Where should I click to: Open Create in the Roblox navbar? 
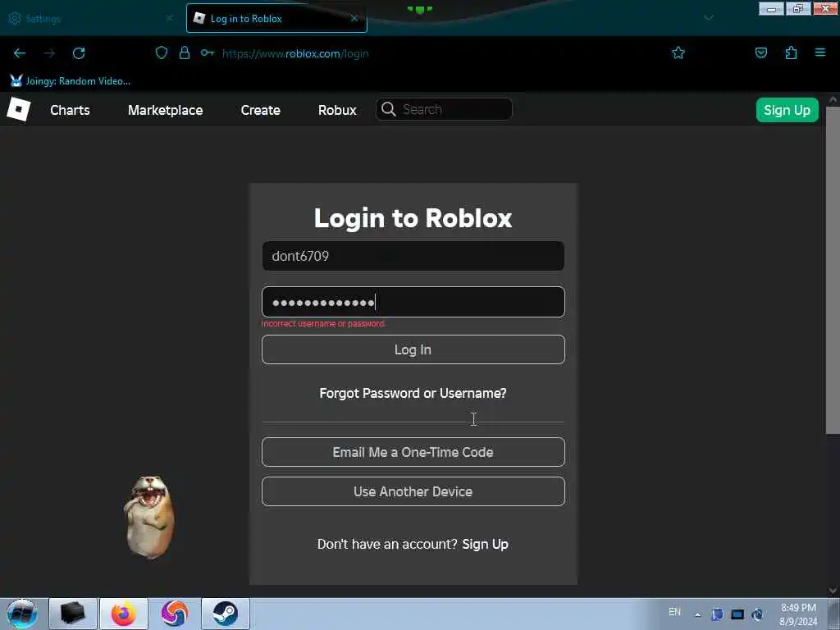click(260, 110)
